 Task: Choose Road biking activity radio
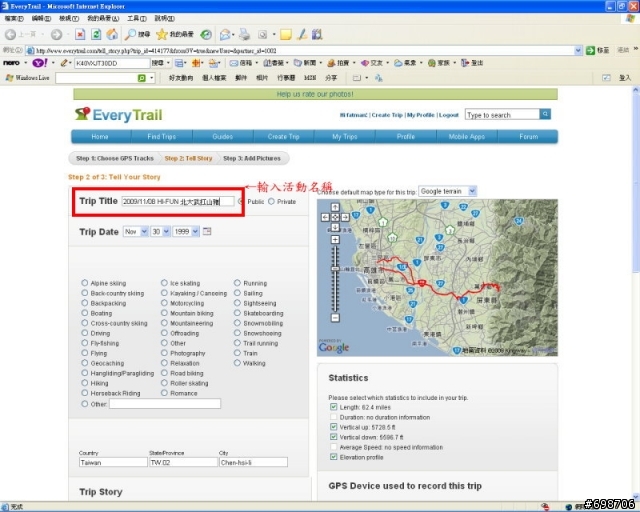coord(164,373)
